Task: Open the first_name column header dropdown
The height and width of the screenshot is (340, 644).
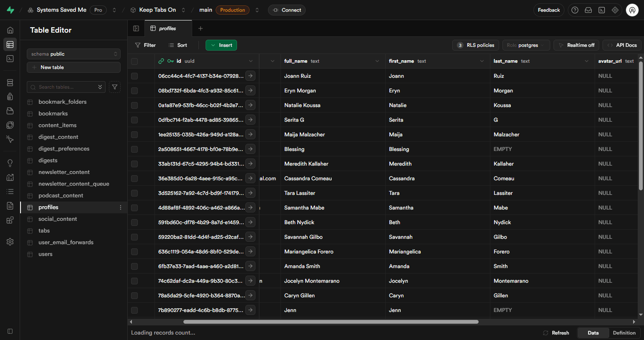Action: tap(482, 61)
